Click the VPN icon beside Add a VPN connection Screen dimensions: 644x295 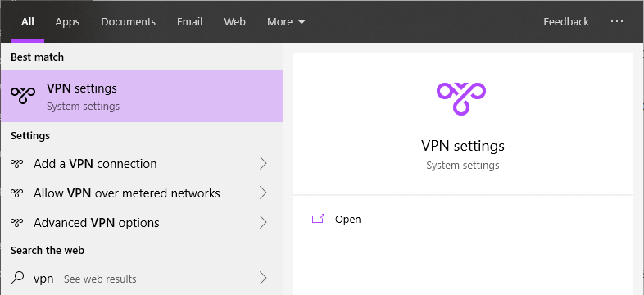[17, 164]
